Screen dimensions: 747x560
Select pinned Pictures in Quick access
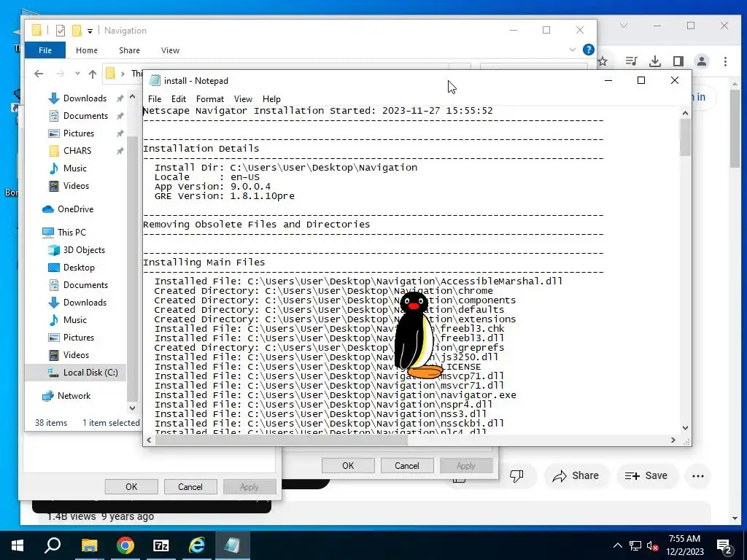(79, 133)
